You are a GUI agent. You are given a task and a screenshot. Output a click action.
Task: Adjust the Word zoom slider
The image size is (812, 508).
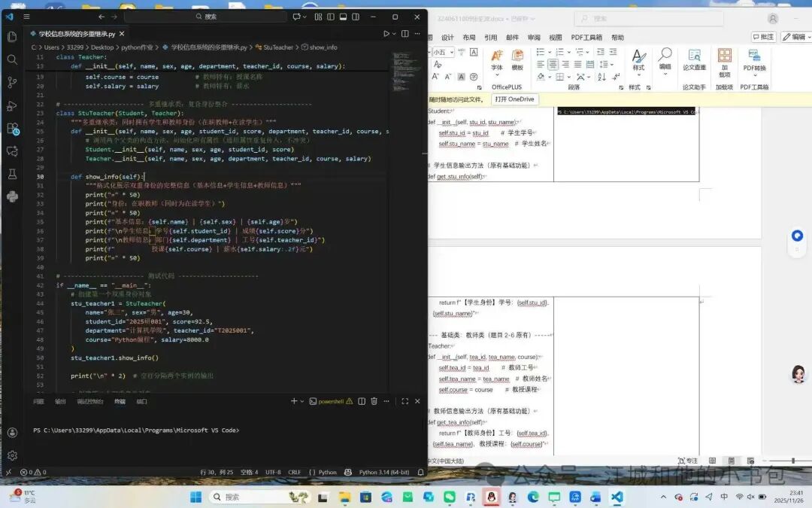tap(793, 461)
